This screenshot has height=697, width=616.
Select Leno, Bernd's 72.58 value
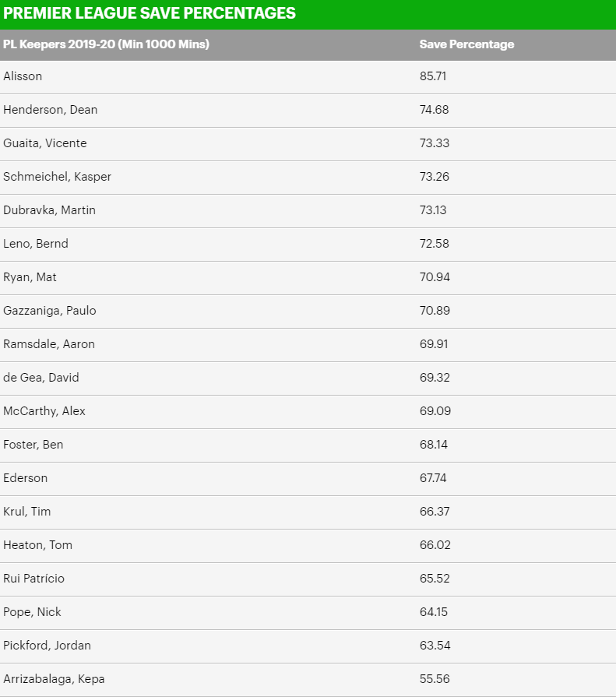pos(435,244)
